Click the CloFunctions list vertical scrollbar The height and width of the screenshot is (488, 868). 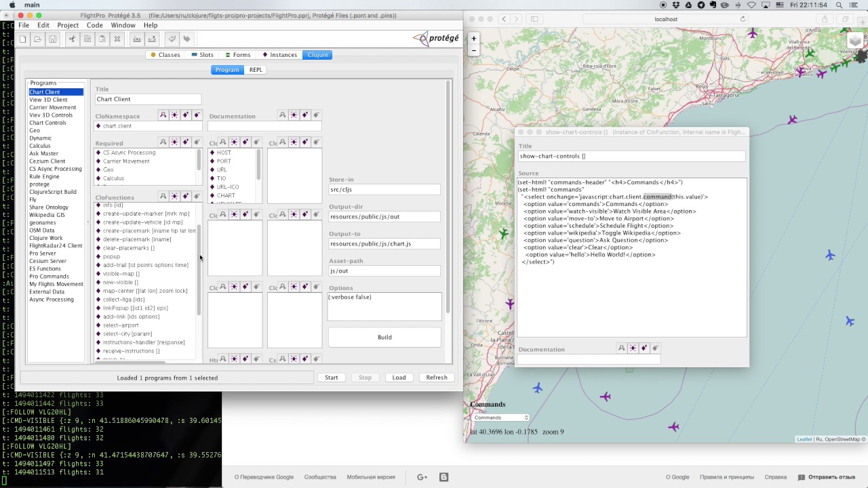click(x=199, y=271)
